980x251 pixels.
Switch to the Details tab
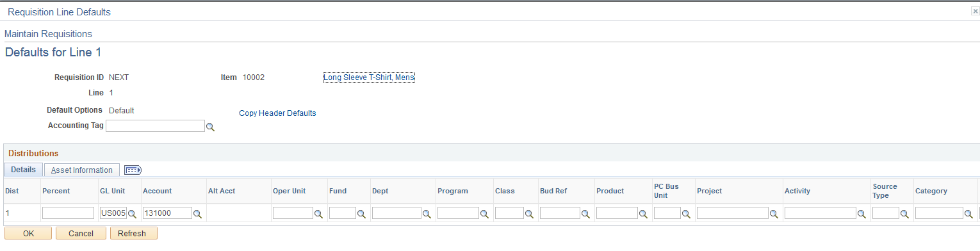23,170
